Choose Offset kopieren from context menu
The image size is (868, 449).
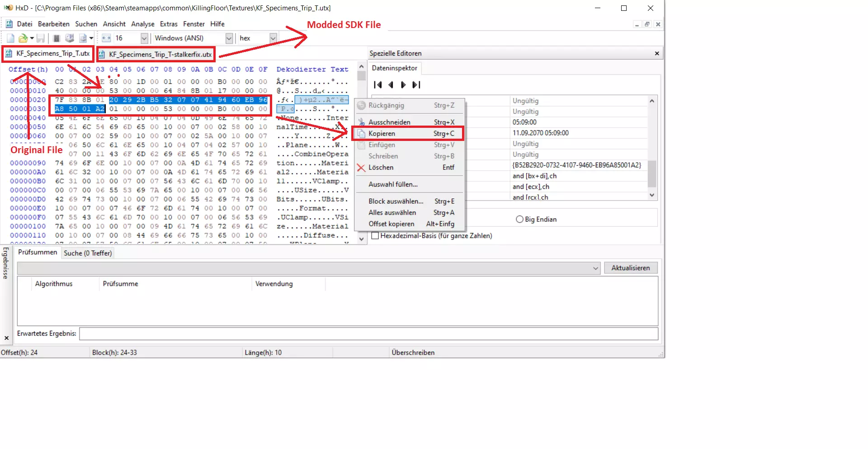click(410, 224)
